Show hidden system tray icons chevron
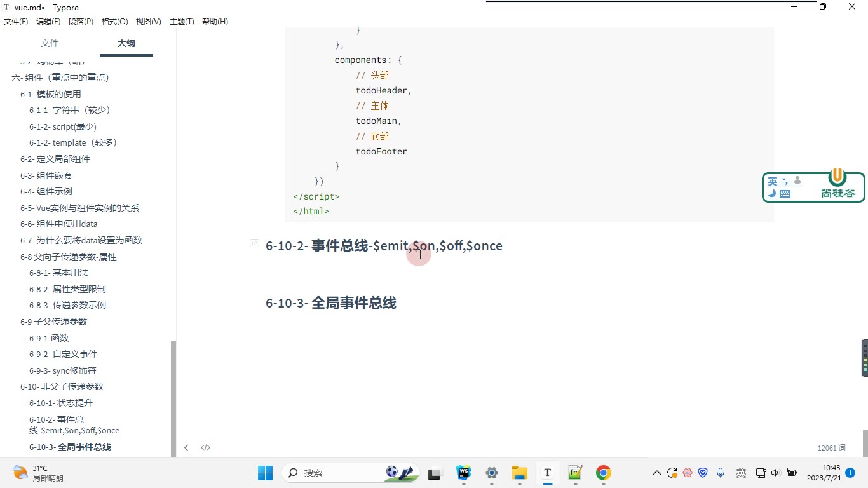Viewport: 868px width, 488px height. point(657,473)
